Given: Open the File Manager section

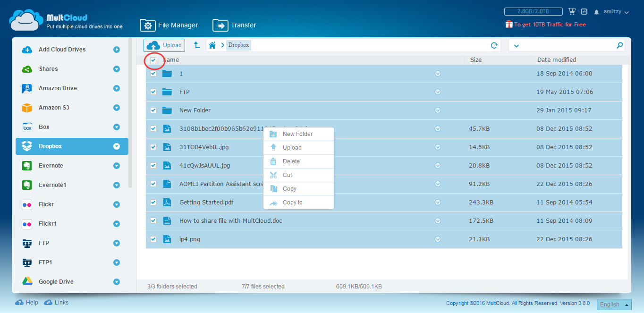Looking at the screenshot, I should point(169,25).
